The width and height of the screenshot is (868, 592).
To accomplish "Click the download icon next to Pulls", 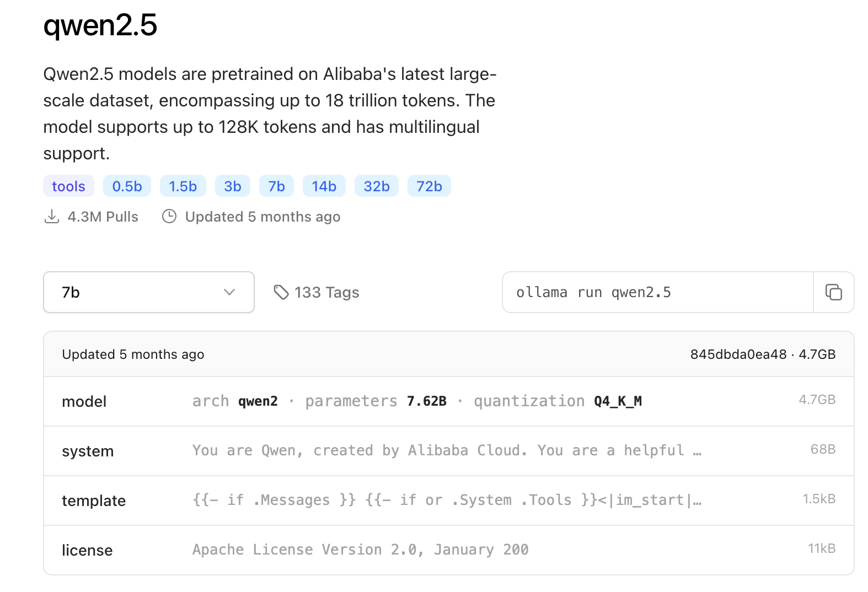I will click(x=51, y=217).
